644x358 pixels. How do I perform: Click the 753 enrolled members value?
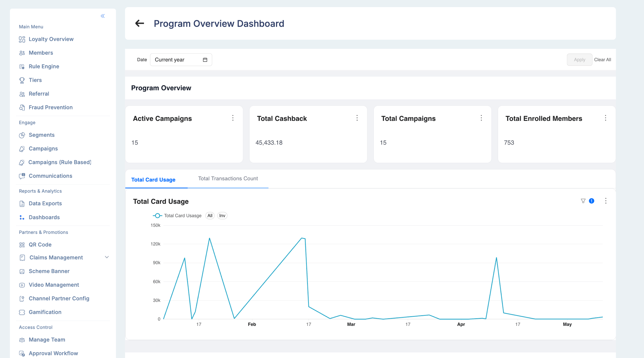coord(509,142)
